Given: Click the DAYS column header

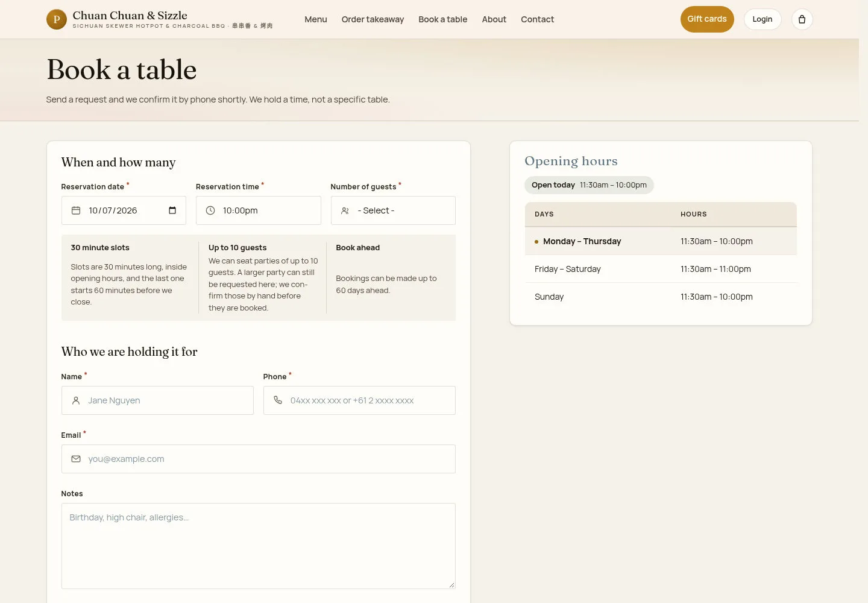Looking at the screenshot, I should click(x=544, y=214).
